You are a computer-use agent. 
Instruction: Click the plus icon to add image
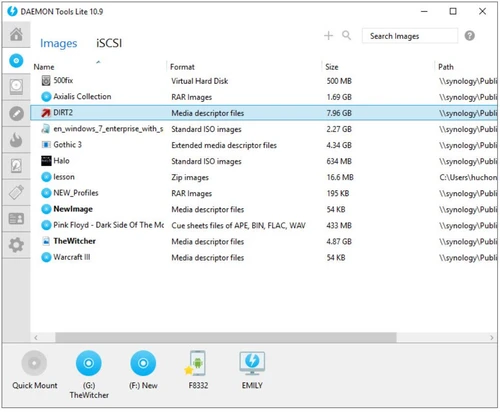(328, 35)
